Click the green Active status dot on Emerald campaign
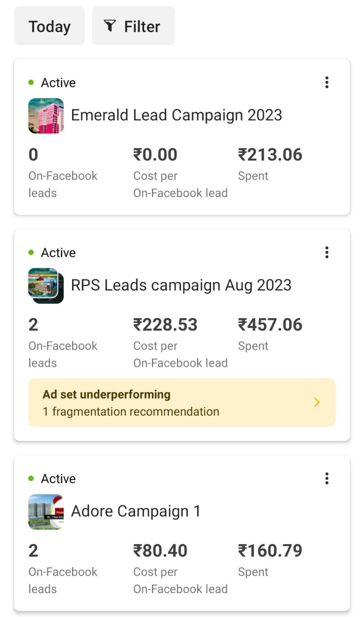This screenshot has width=364, height=617. [x=31, y=82]
